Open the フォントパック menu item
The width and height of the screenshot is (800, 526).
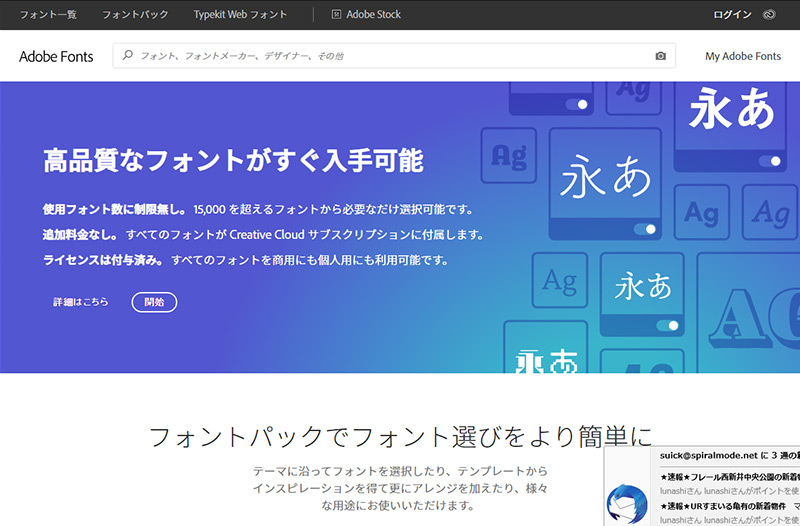pos(135,14)
